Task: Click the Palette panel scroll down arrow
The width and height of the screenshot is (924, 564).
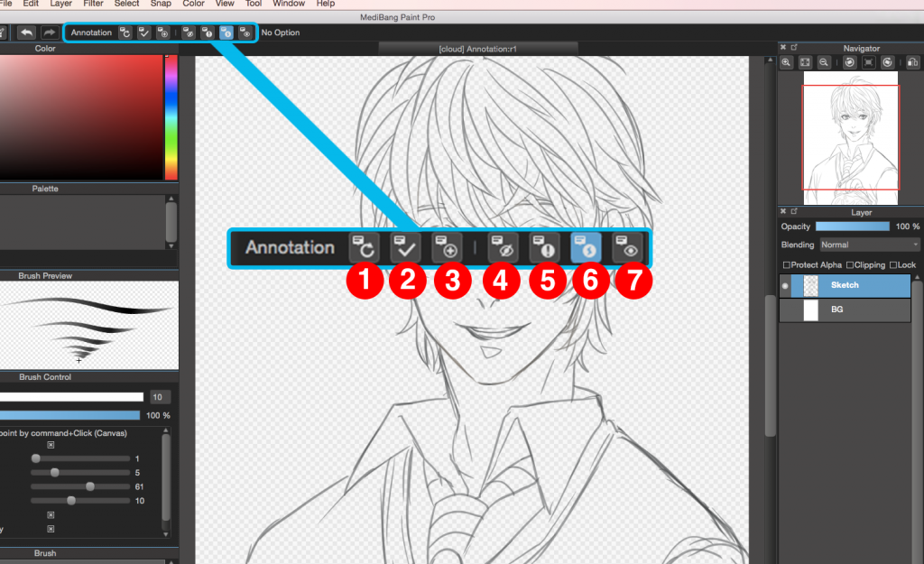Action: point(171,245)
